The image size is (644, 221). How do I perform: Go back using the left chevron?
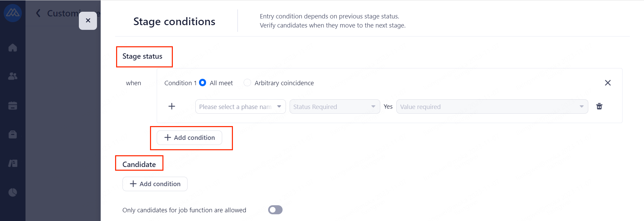[38, 13]
